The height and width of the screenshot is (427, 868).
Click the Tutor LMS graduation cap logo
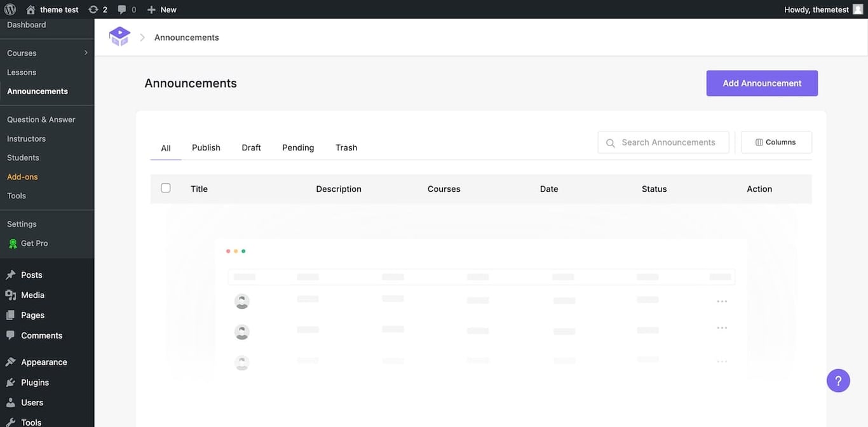coord(119,37)
